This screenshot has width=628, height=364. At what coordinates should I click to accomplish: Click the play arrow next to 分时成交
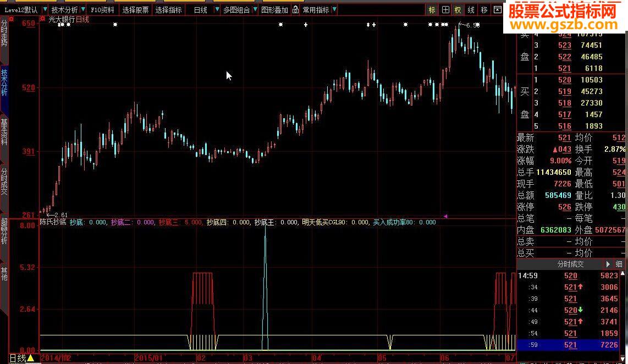click(608, 264)
